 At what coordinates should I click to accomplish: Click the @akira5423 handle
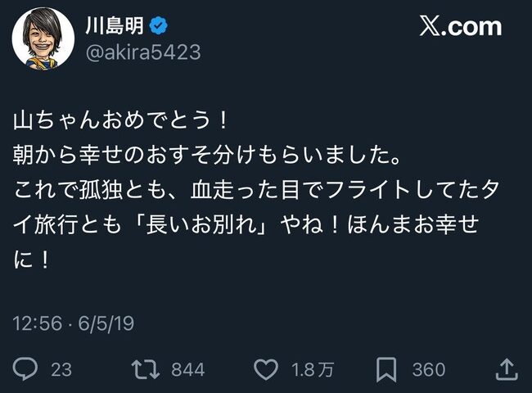[142, 53]
